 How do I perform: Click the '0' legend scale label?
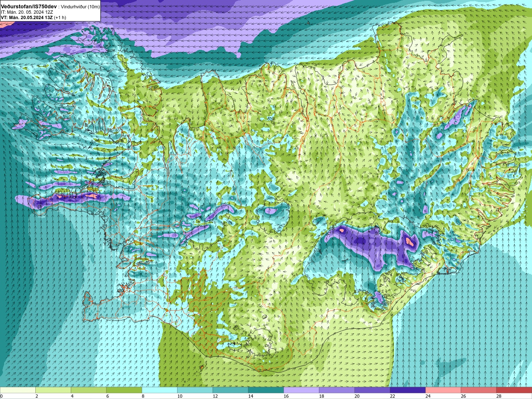pyautogui.click(x=2, y=396)
